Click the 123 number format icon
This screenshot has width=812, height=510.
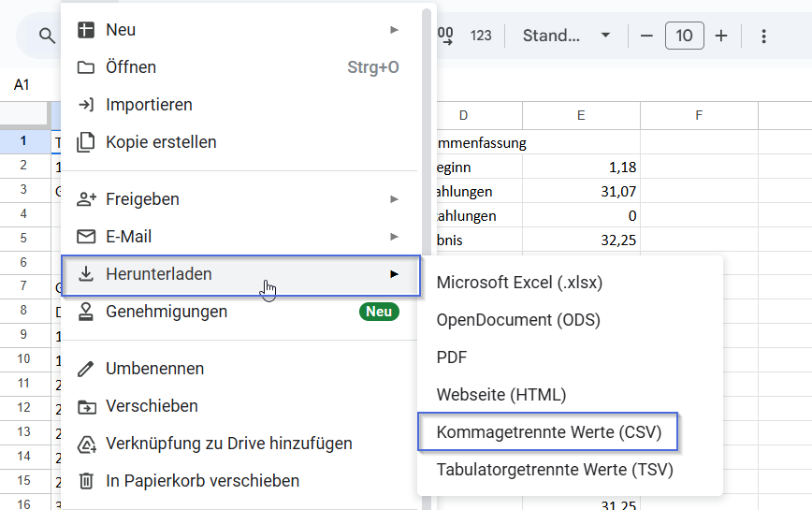[x=481, y=36]
